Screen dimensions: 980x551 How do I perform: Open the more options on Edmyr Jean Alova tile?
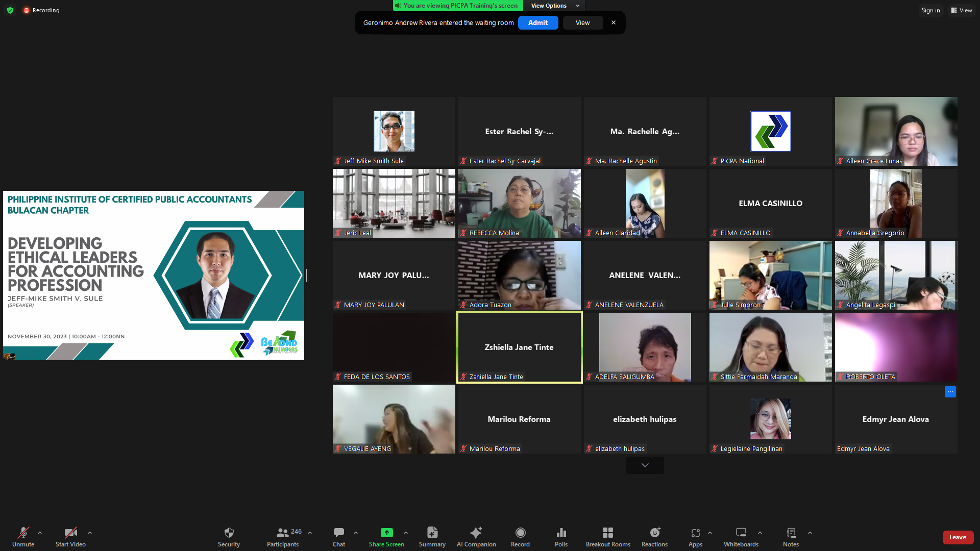click(x=950, y=392)
